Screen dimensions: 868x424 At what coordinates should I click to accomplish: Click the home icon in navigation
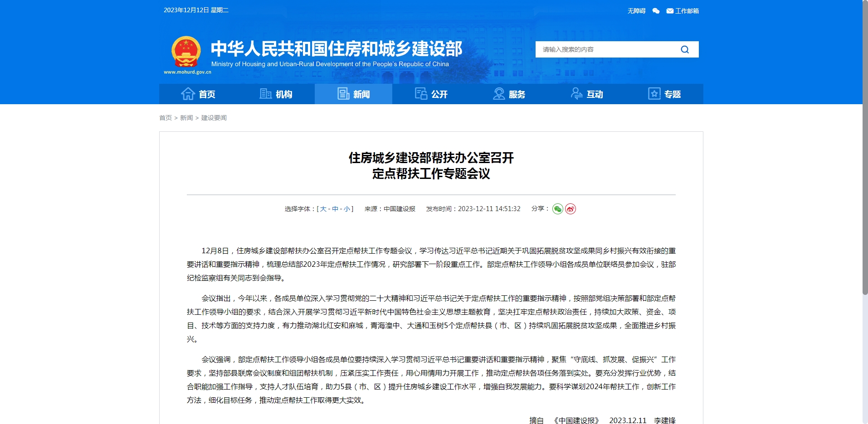click(x=188, y=94)
